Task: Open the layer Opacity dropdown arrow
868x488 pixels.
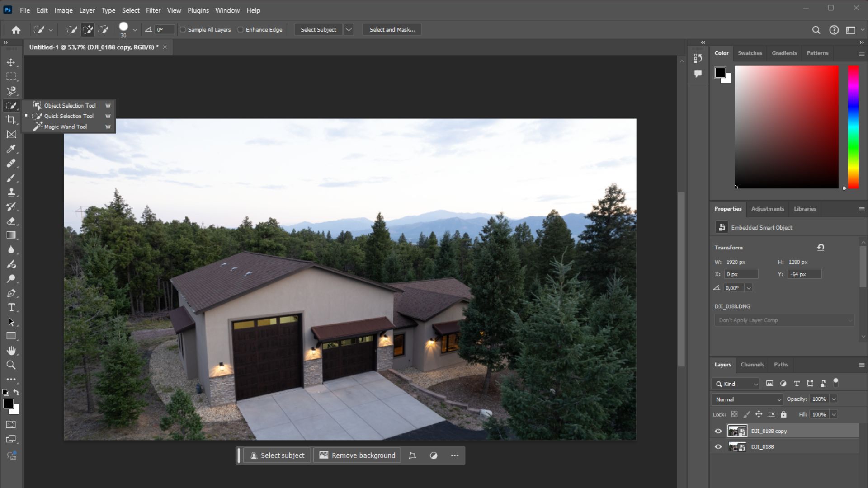Action: point(834,399)
